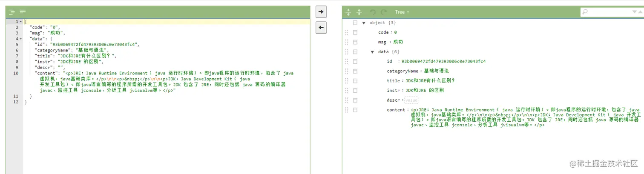This screenshot has height=174, width=644.
Task: Edit the title value JDK和JRE有什么区别？ in tree
Action: tap(431, 81)
